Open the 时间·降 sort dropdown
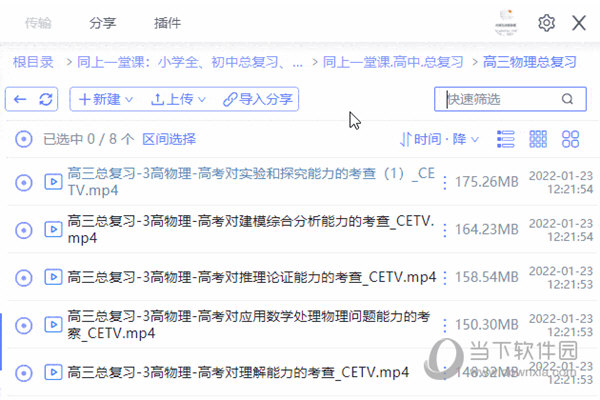The width and height of the screenshot is (600, 400). coord(439,139)
